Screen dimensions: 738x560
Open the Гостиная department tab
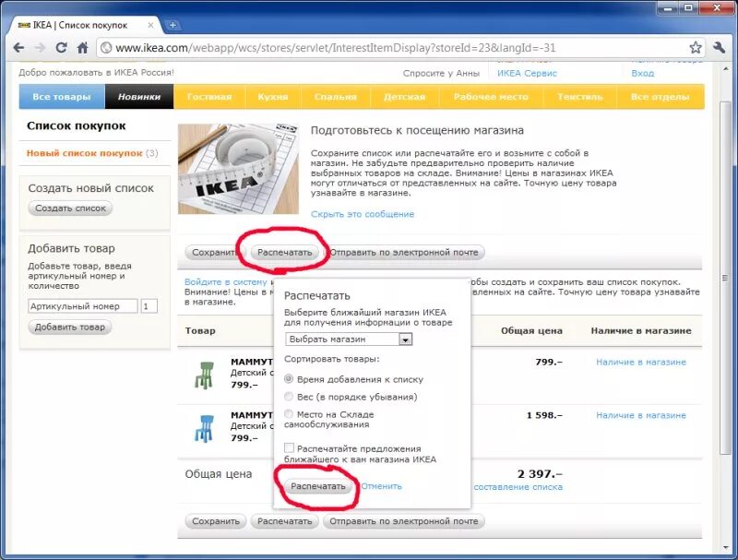[x=209, y=97]
